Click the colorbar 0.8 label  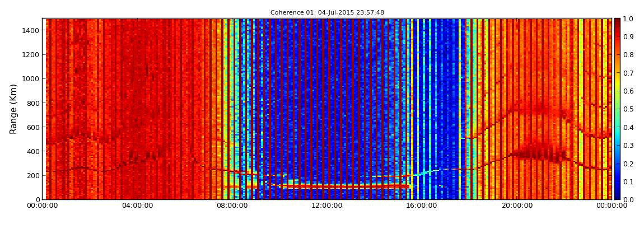click(x=628, y=55)
